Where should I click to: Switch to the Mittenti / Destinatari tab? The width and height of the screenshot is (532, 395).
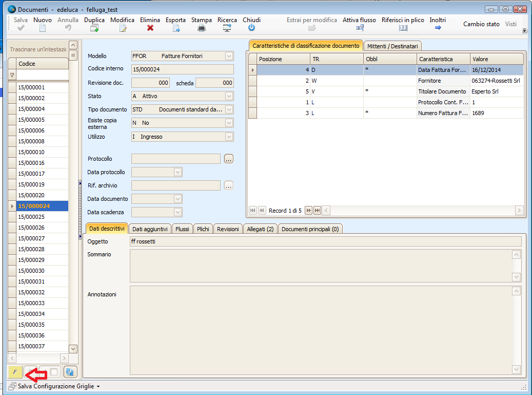point(392,46)
